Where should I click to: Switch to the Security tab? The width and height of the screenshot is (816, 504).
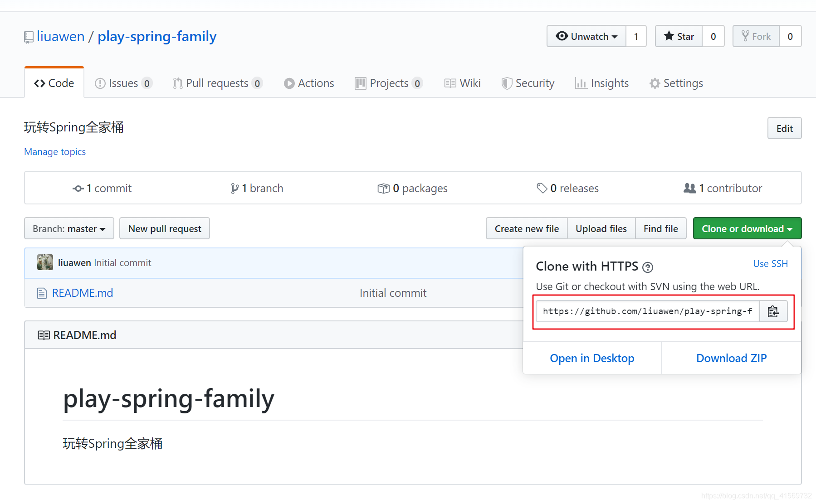click(x=528, y=83)
